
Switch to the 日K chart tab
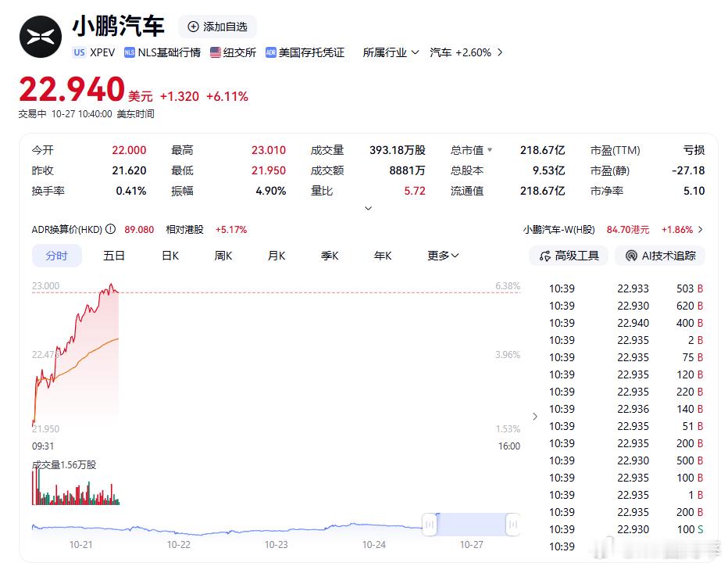pos(170,256)
